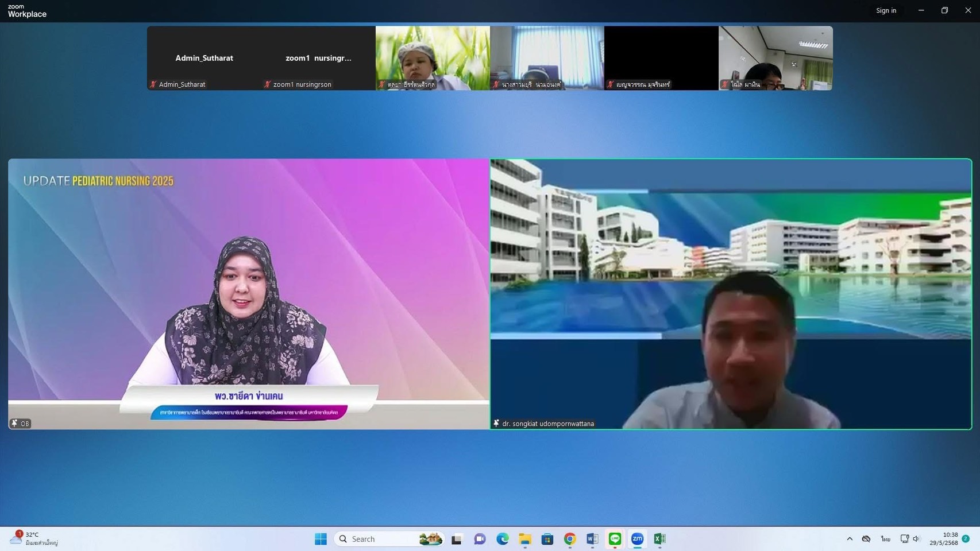The height and width of the screenshot is (551, 980).
Task: Switch to Excel on taskbar
Action: (660, 539)
